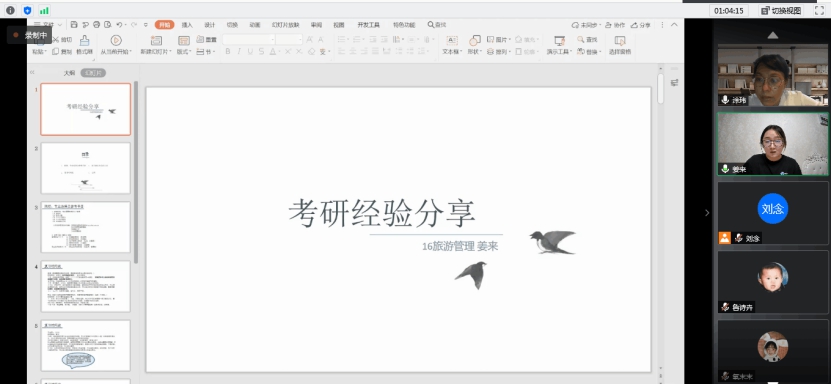Click the Undo arrow icon
831x384 pixels.
(119, 25)
